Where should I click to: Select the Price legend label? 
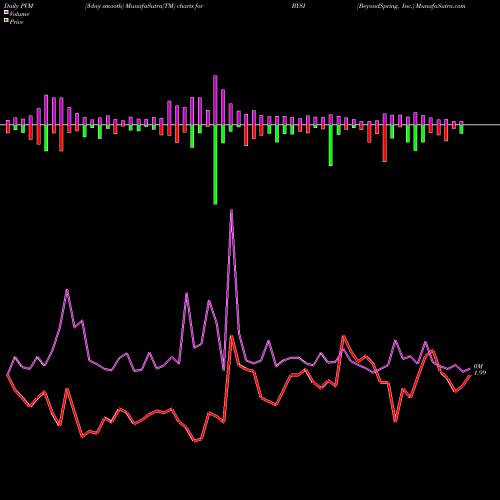point(16,22)
